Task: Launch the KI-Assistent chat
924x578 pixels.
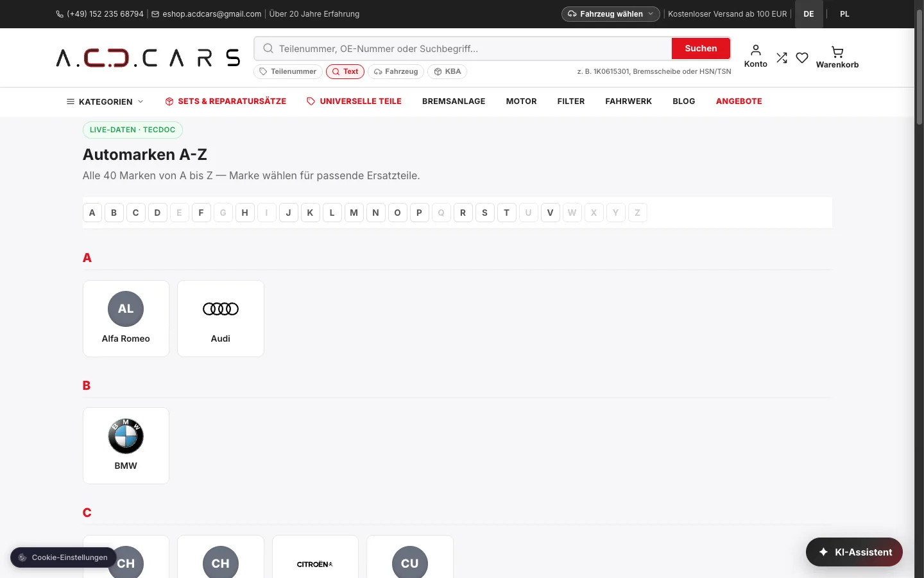Action: point(854,552)
